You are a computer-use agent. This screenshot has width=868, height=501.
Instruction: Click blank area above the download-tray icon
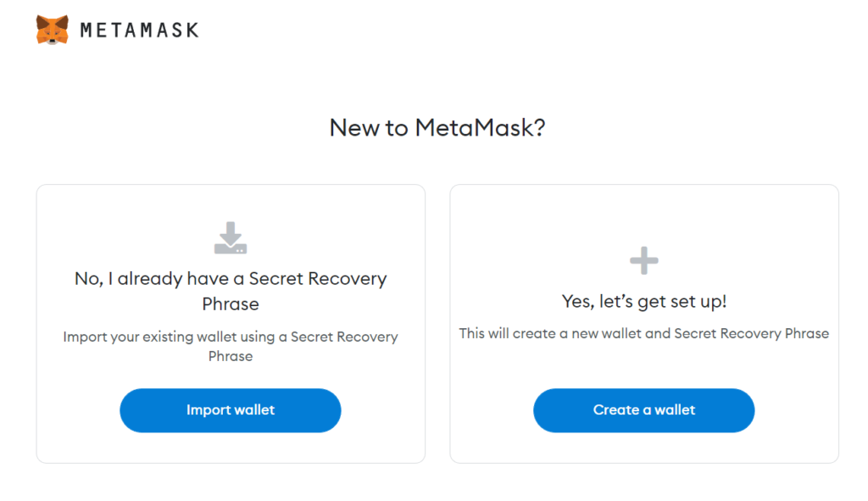coord(231,202)
